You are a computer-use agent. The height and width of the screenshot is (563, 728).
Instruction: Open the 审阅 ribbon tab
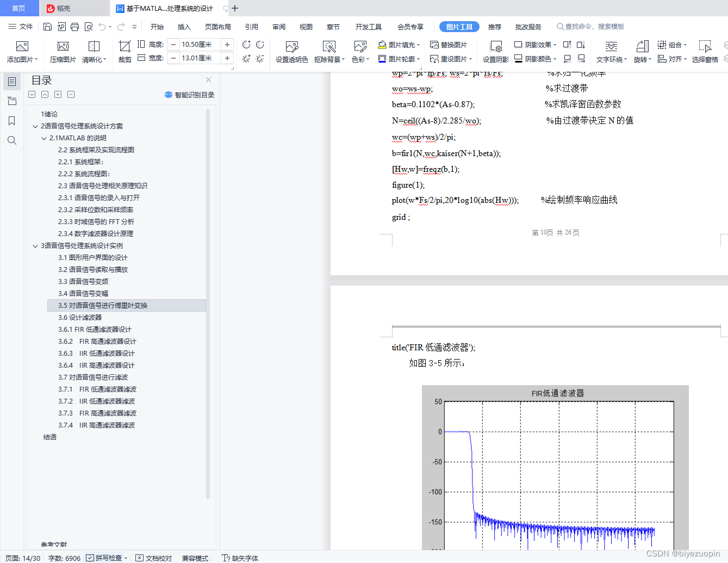[x=279, y=27]
